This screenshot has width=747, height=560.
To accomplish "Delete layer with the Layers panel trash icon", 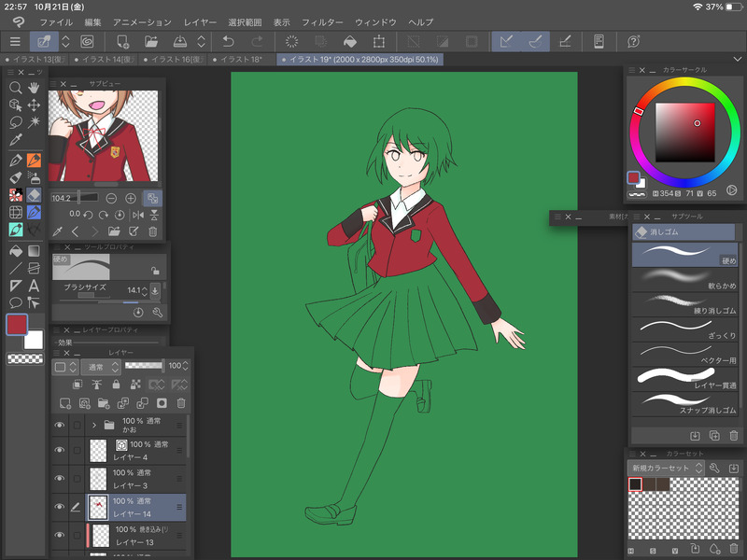I will (181, 403).
